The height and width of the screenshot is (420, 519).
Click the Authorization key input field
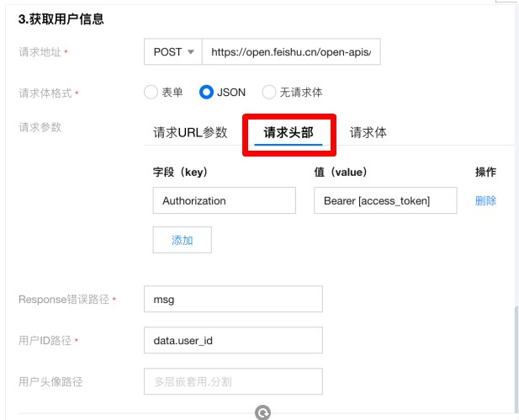tap(224, 200)
